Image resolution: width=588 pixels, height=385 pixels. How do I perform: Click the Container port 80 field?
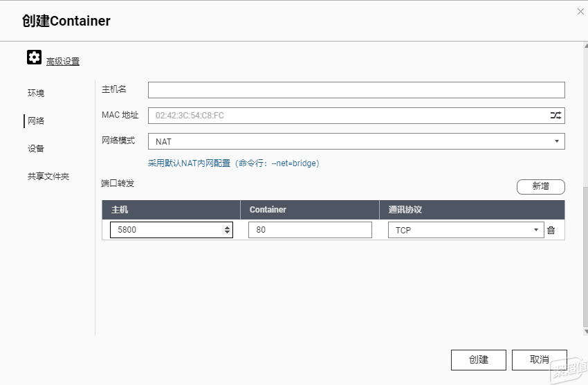(310, 230)
